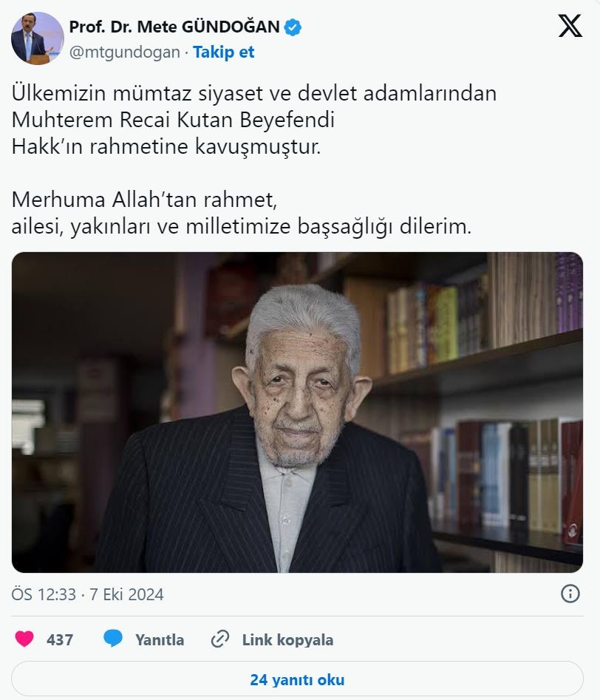Click the Yanıtla reply label
Viewport: 600px width, 700px height.
(x=160, y=639)
